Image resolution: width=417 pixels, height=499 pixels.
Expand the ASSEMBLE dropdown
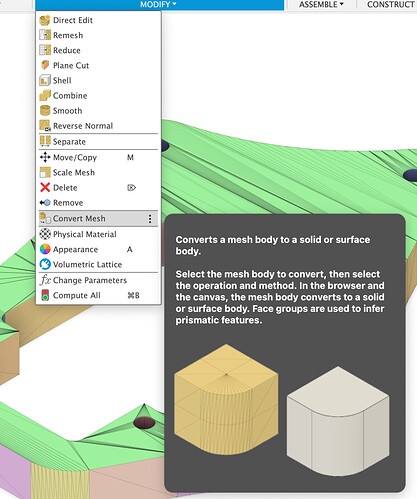pyautogui.click(x=321, y=5)
